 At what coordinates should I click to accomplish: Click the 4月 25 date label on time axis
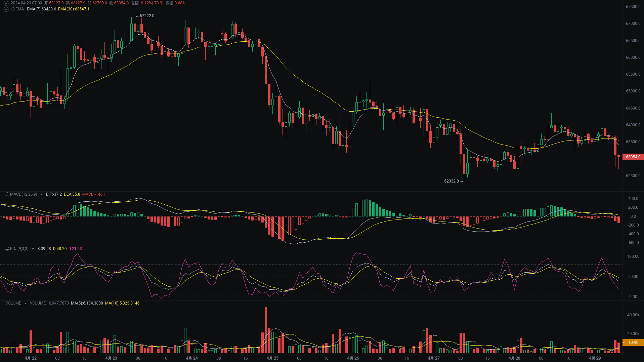tap(272, 358)
